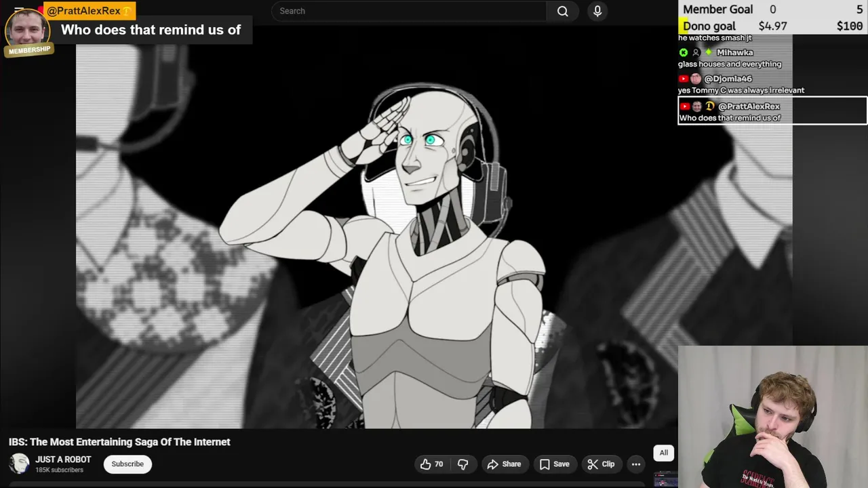Dislike the video with thumbs down

(x=462, y=464)
